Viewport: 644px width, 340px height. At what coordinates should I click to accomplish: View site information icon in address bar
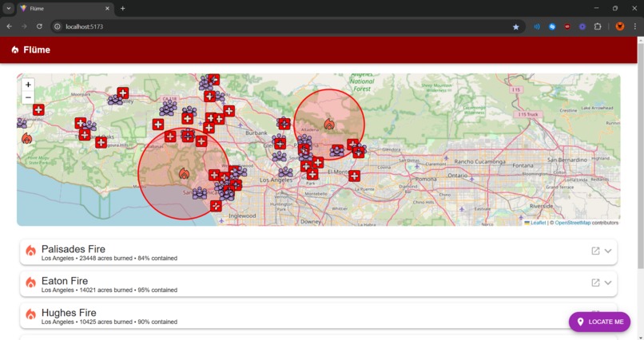(58, 26)
